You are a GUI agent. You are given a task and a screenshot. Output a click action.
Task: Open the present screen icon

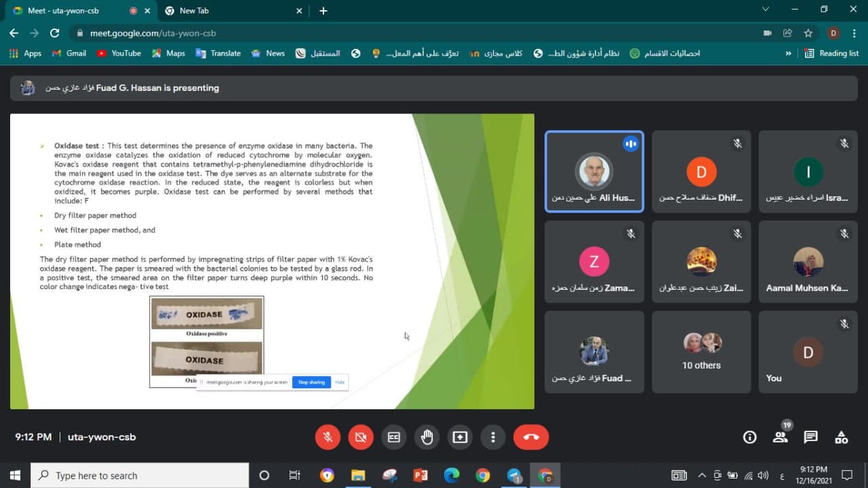460,437
